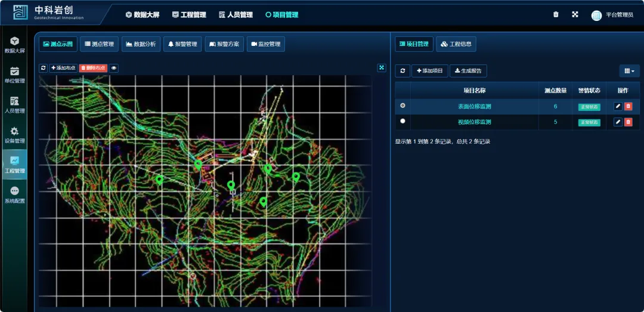The height and width of the screenshot is (312, 644).
Task: Click the leftmost green marker on the map
Action: [159, 178]
